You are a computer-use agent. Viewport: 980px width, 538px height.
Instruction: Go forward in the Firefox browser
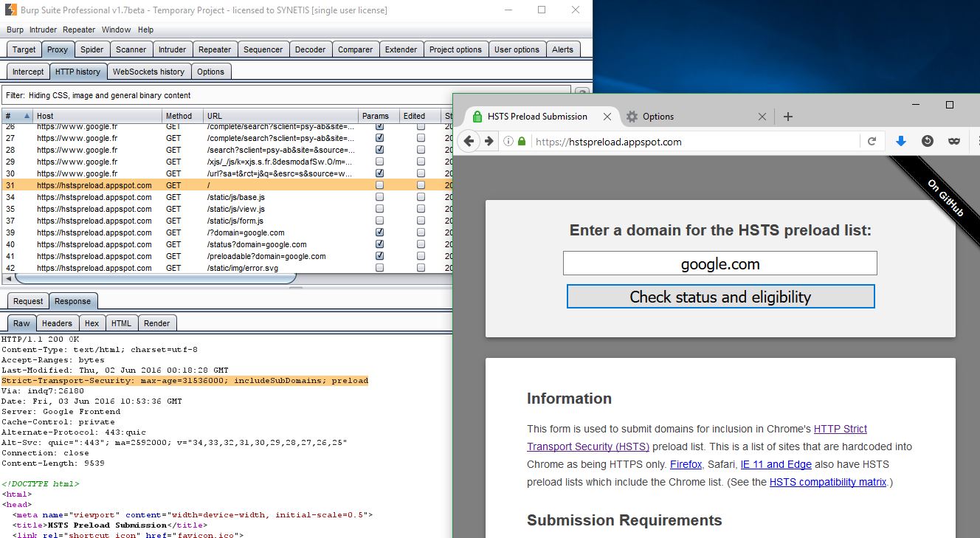(489, 141)
